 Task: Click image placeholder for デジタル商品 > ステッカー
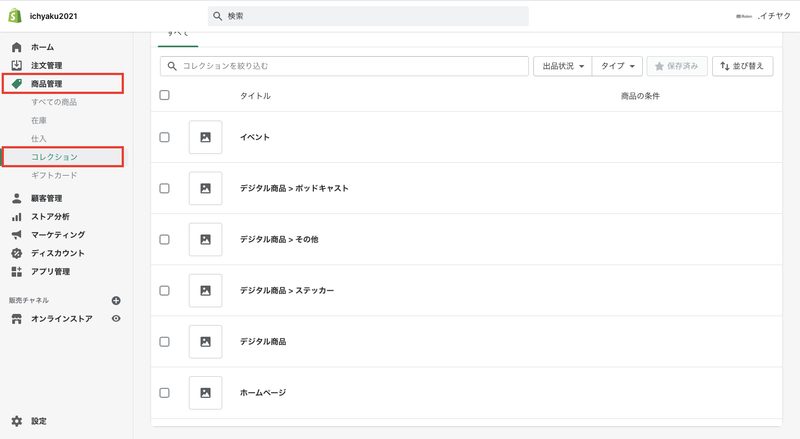click(x=206, y=290)
